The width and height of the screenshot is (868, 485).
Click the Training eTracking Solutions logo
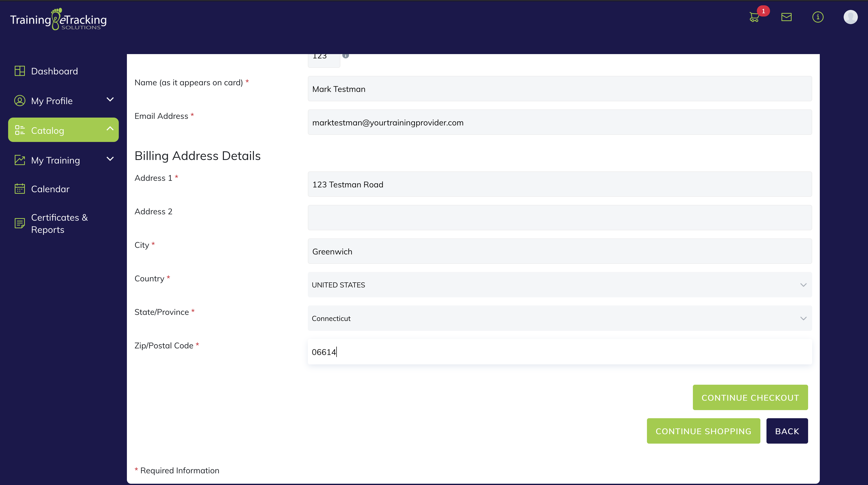tap(58, 20)
